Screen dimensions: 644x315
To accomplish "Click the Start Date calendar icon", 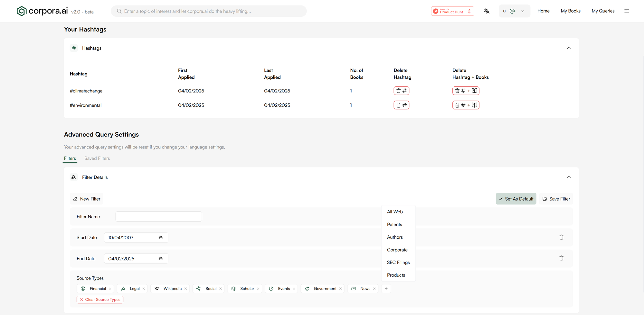I will click(x=161, y=238).
